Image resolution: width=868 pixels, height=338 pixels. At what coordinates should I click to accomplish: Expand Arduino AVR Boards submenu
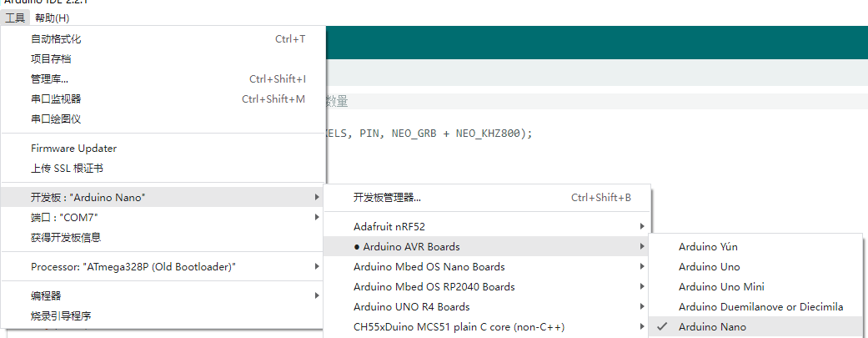coord(487,246)
